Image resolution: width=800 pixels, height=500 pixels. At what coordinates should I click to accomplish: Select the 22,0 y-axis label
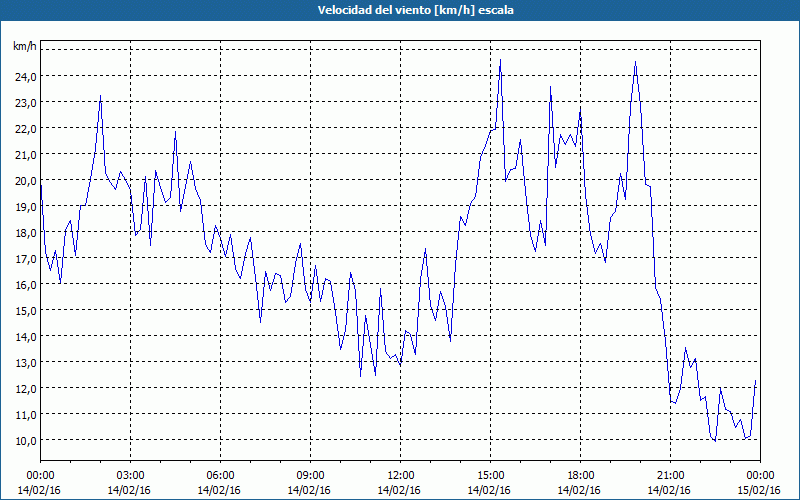(26, 129)
